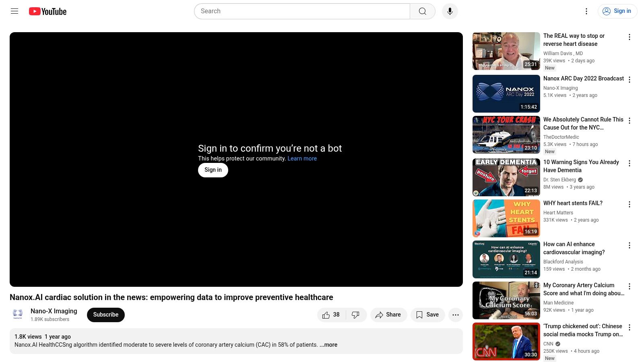
Task: Options menu for heart stents video
Action: (x=630, y=204)
